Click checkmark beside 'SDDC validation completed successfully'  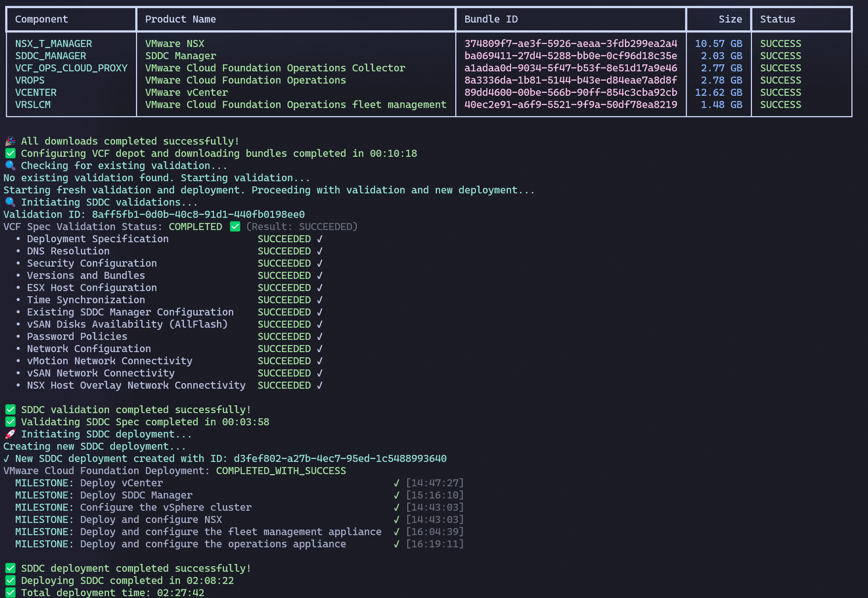(x=10, y=410)
